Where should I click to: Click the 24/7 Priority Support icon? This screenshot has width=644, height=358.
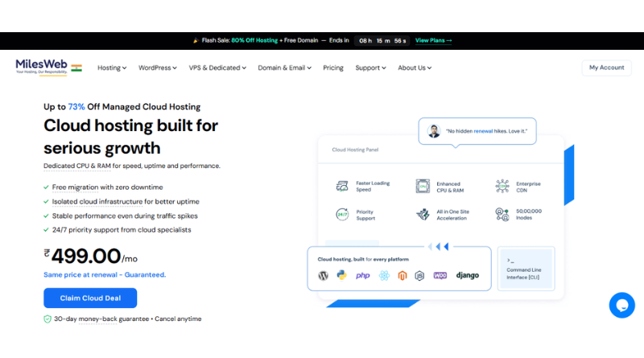coord(342,214)
